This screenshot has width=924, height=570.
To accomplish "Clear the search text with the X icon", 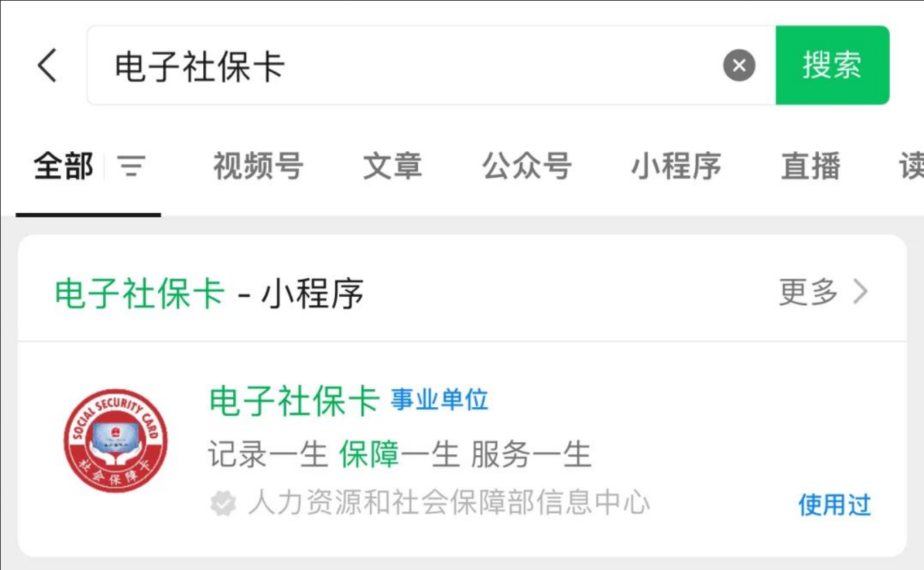I will click(x=739, y=66).
